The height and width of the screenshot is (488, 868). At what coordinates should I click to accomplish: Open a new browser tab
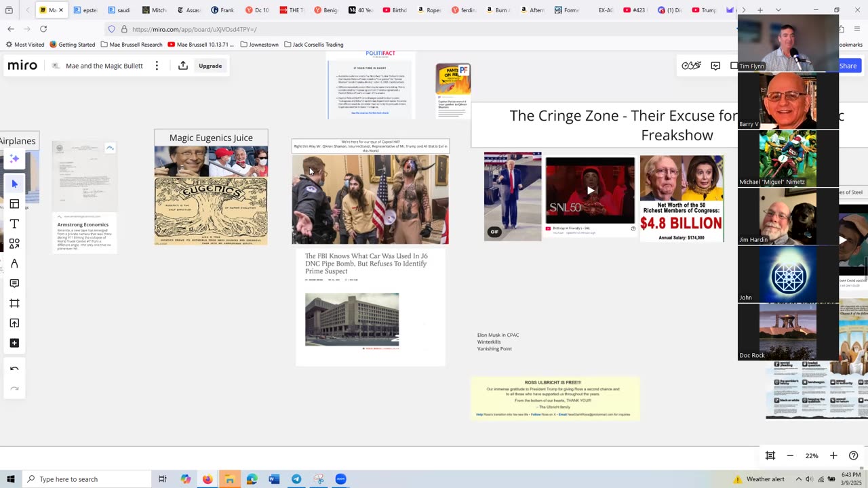[x=760, y=10]
